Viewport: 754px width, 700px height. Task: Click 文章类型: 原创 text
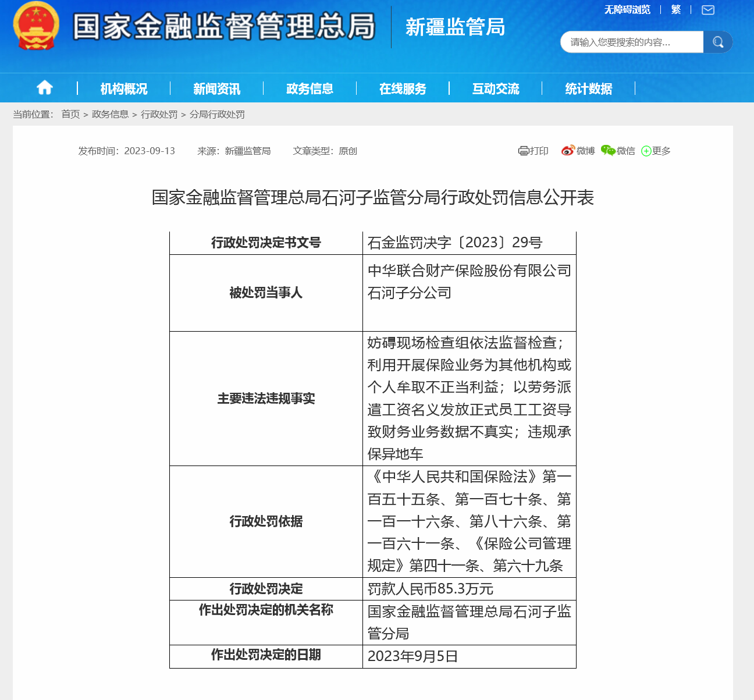[x=325, y=151]
